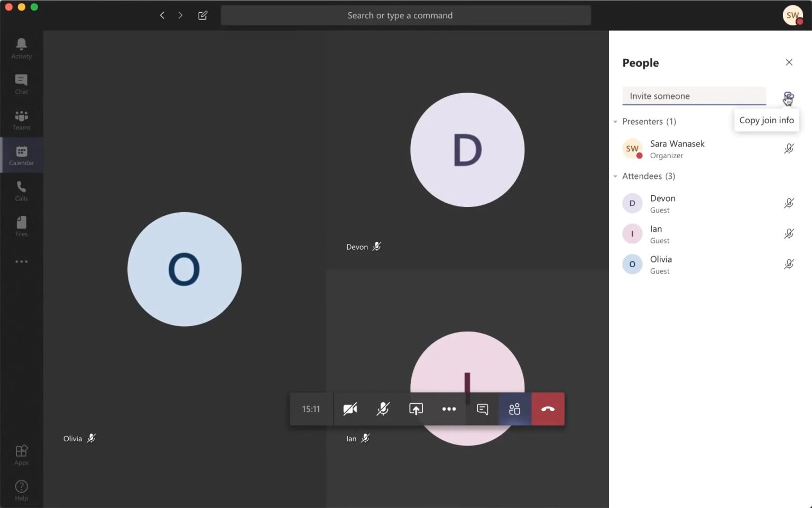Screen dimensions: 812x508
Task: Unmute microphone in the call toolbar
Action: pos(383,409)
